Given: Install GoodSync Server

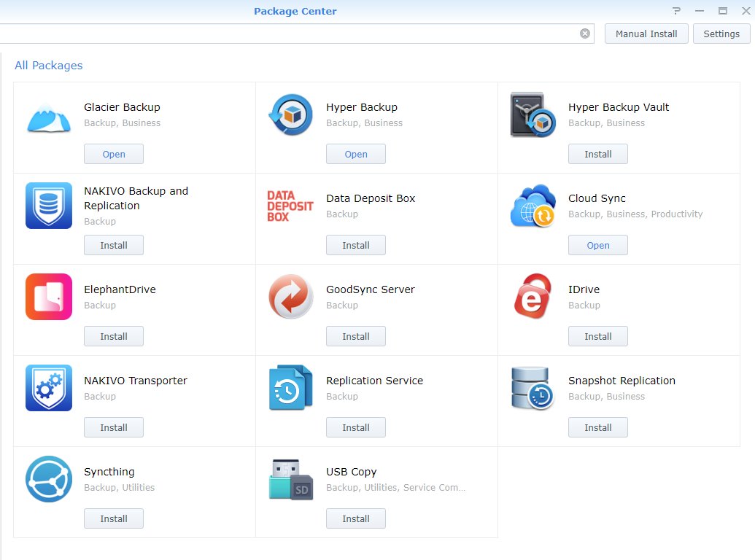Looking at the screenshot, I should [356, 336].
